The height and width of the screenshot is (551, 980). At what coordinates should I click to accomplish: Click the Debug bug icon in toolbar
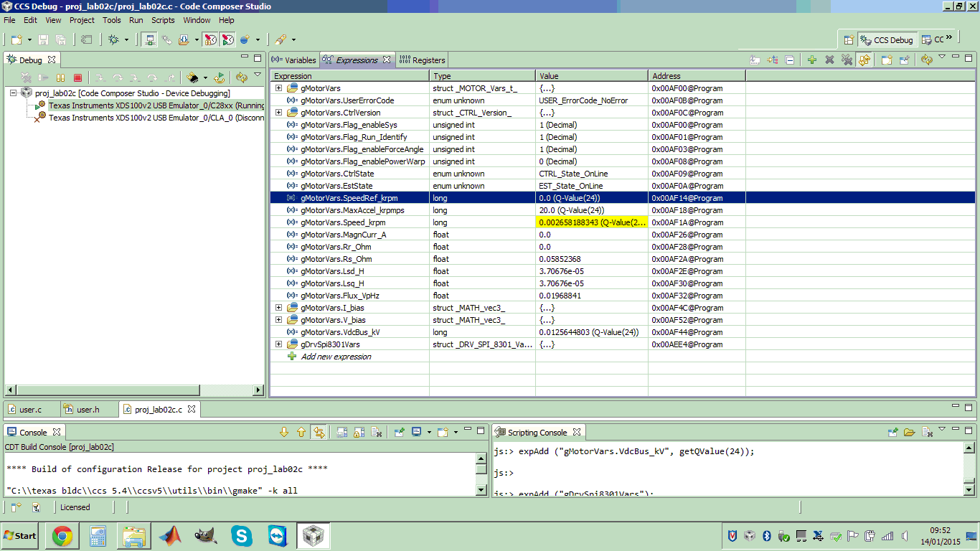tap(113, 39)
